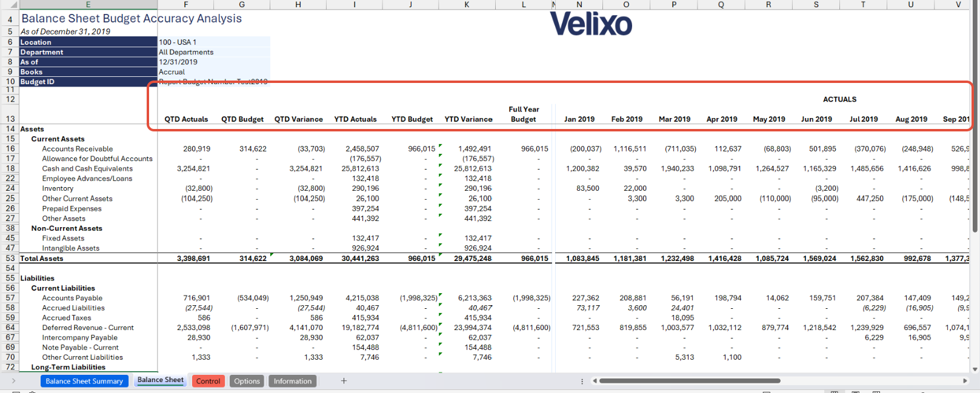Open the Information sheet tab

point(293,381)
